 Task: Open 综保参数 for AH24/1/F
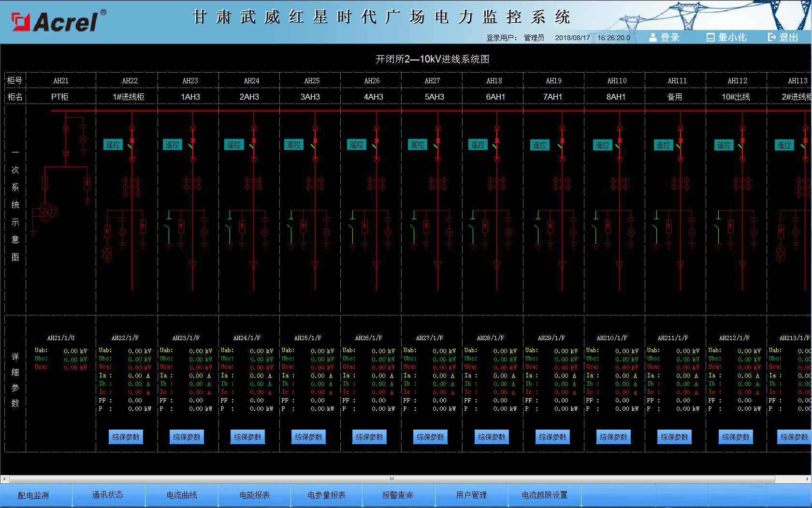(x=248, y=437)
